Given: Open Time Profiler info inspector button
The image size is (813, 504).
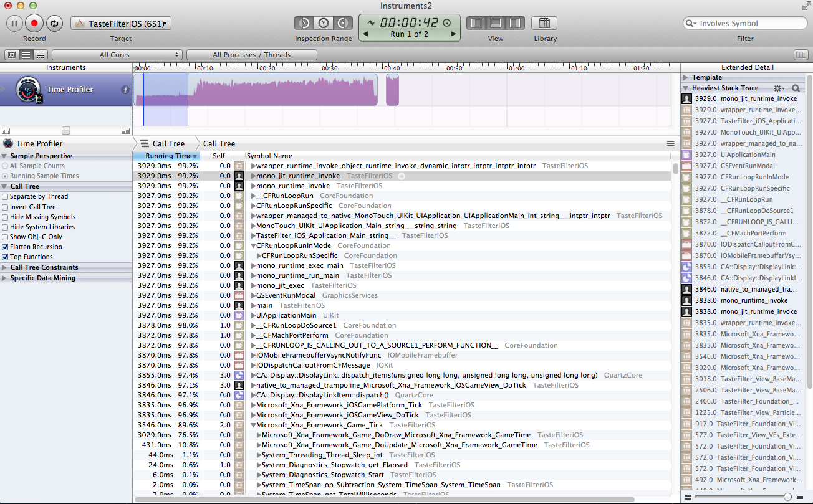Looking at the screenshot, I should (125, 90).
